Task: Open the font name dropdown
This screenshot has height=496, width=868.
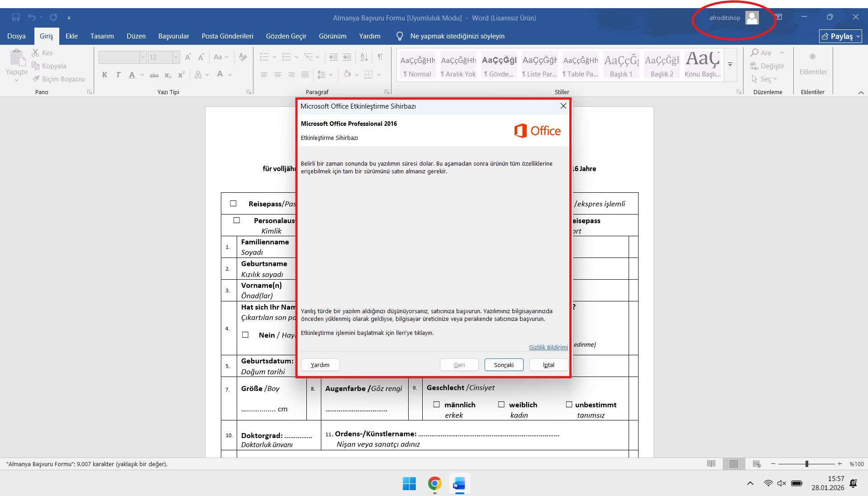Action: pos(143,57)
